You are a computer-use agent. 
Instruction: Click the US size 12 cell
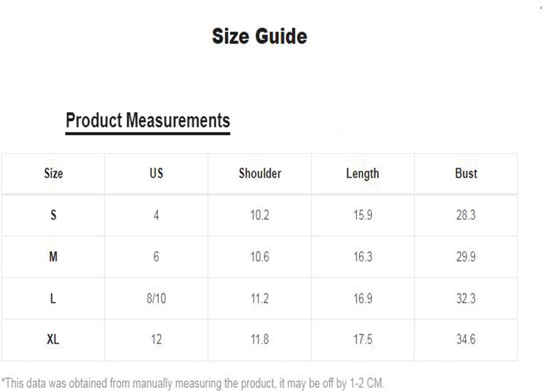156,339
